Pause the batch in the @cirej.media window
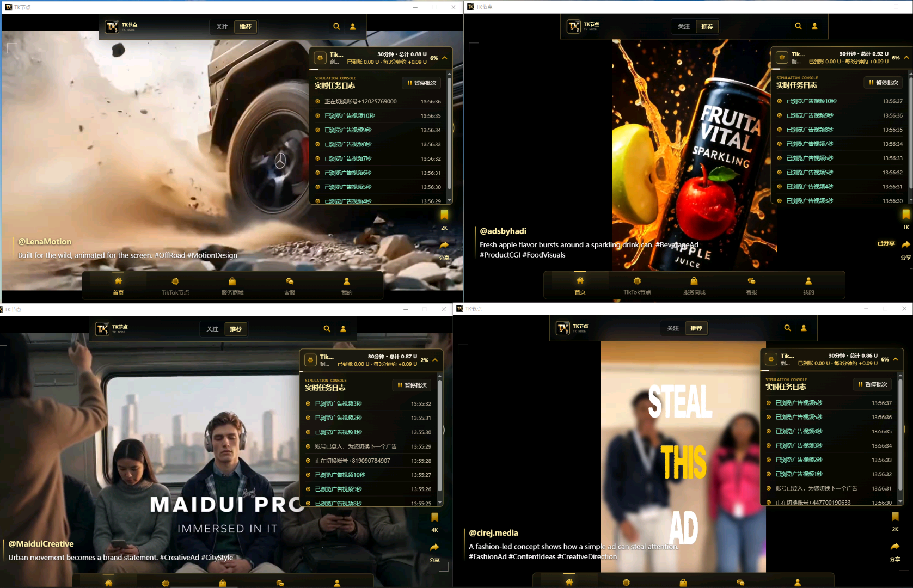913x588 pixels. [x=873, y=384]
